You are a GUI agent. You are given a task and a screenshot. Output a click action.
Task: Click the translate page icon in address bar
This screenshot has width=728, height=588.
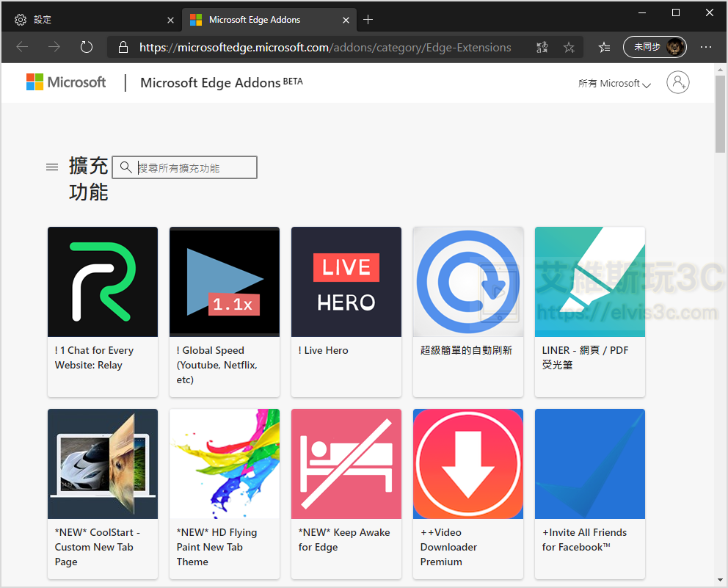coord(542,48)
